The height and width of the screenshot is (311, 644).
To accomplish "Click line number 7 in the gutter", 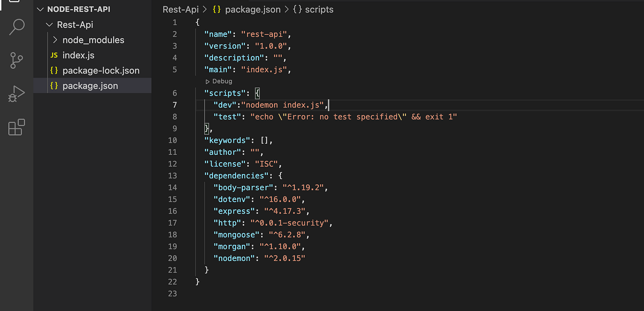I will 175,105.
